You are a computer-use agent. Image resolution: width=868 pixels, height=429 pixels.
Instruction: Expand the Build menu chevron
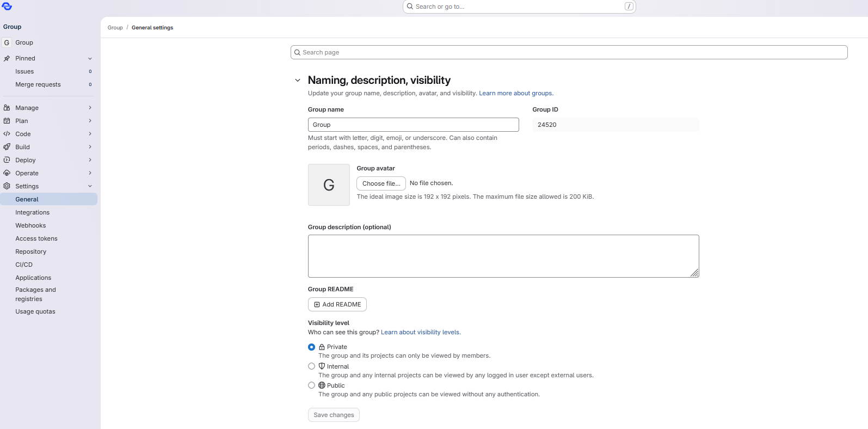(x=90, y=147)
